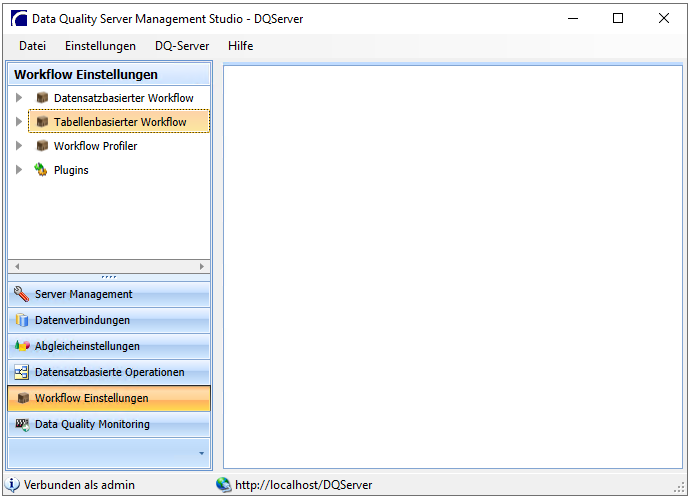The width and height of the screenshot is (691, 501).
Task: Click the Server Management wrench icon
Action: [x=21, y=294]
